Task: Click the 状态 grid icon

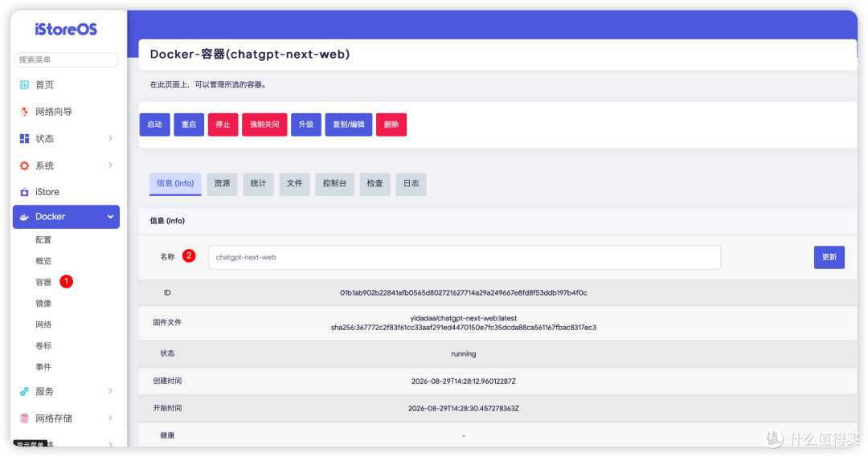Action: tap(24, 138)
